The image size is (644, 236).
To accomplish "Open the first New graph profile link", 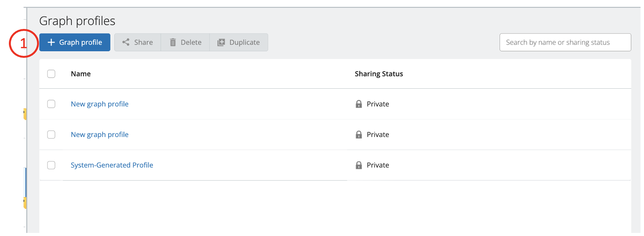I will [x=100, y=104].
